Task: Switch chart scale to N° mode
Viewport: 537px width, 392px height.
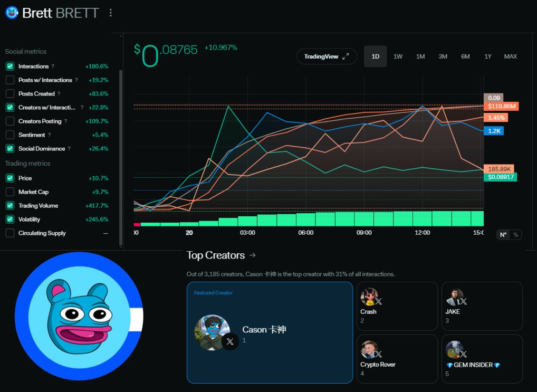Action: [503, 235]
